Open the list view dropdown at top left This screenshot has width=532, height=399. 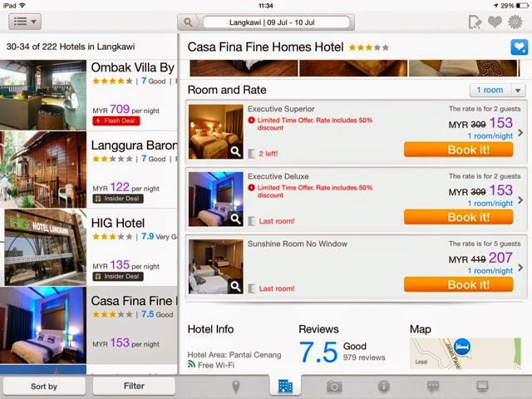(25, 22)
